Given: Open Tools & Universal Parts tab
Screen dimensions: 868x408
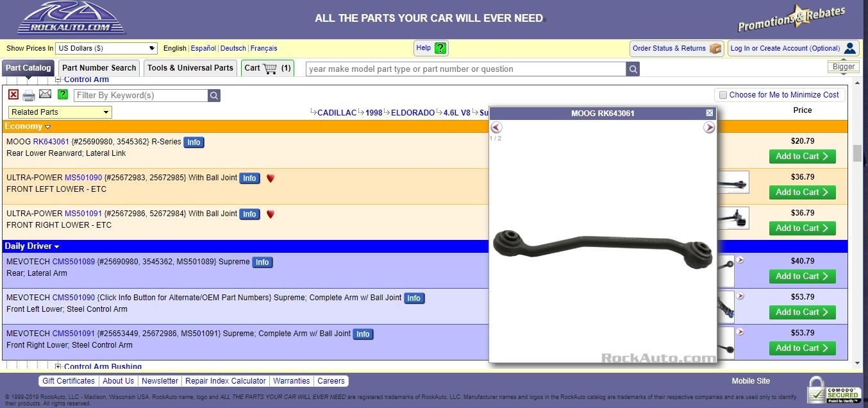Looking at the screenshot, I should coord(190,68).
